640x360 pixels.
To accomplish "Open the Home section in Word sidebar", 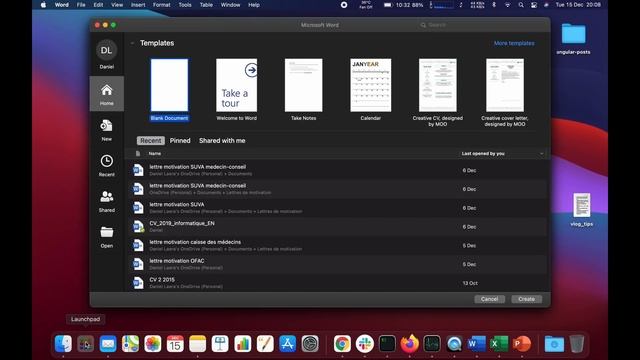I will coord(107,94).
